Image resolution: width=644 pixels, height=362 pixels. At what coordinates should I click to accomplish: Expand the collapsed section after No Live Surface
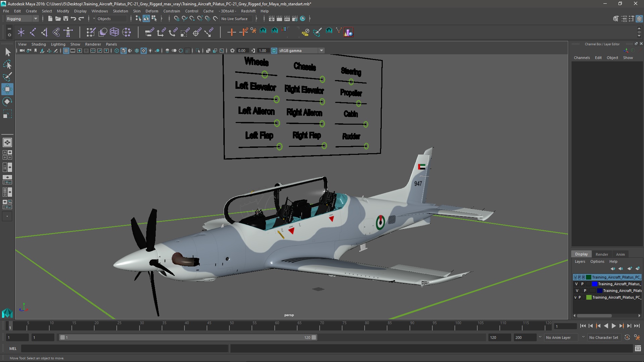257,19
